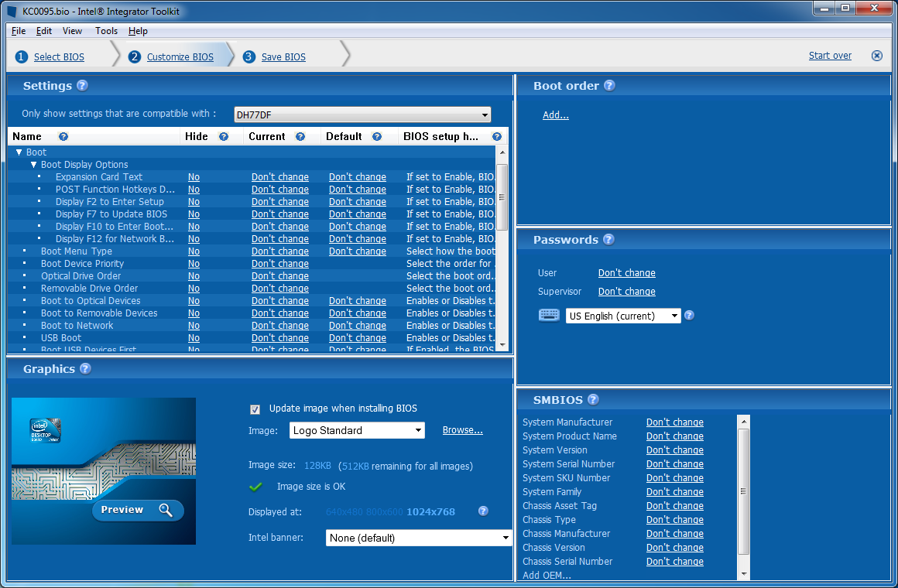Click the magnifier icon on Preview button

point(166,510)
